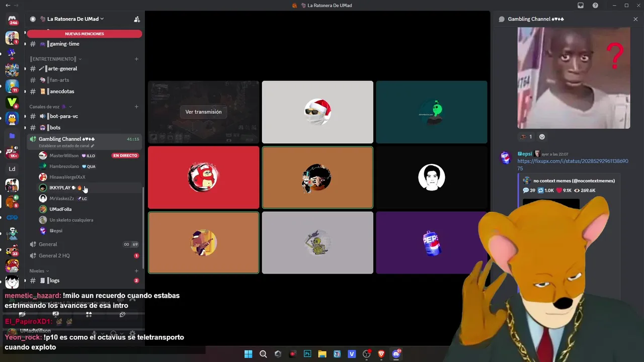Image resolution: width=644 pixels, height=362 pixels.
Task: Go forward with the right arrow
Action: click(17, 6)
